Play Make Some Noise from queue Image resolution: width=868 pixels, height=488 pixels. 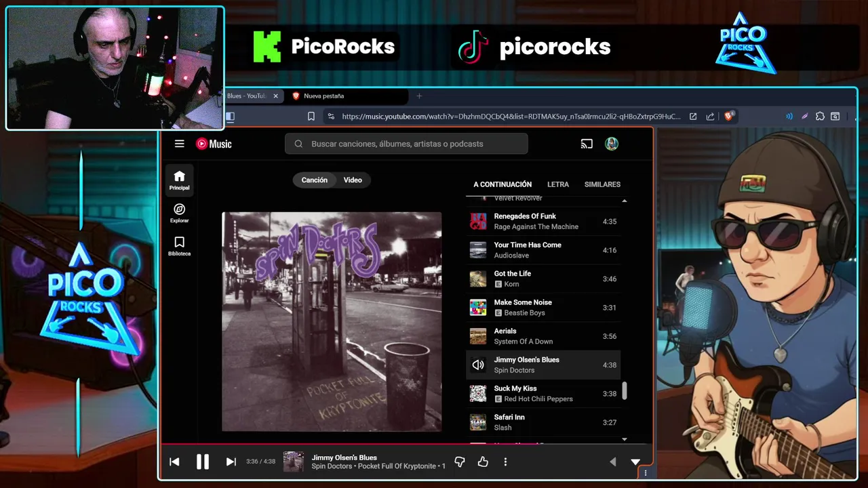pyautogui.click(x=543, y=308)
